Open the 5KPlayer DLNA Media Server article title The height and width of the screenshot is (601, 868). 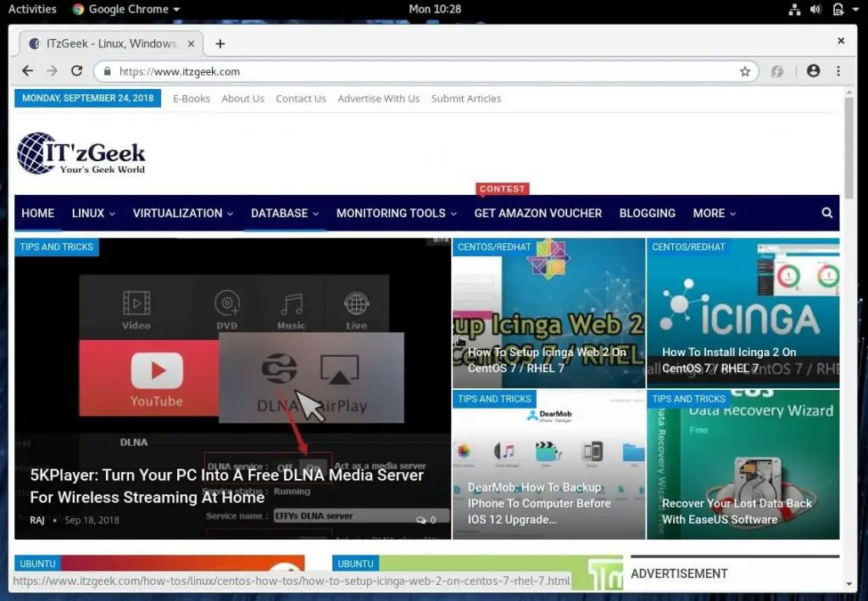click(227, 486)
